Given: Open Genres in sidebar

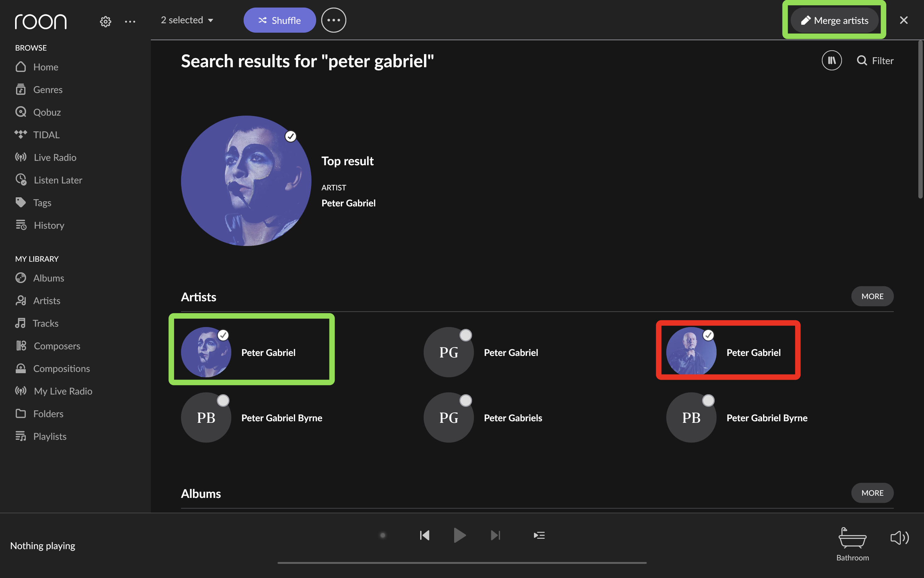Looking at the screenshot, I should [x=39, y=90].
